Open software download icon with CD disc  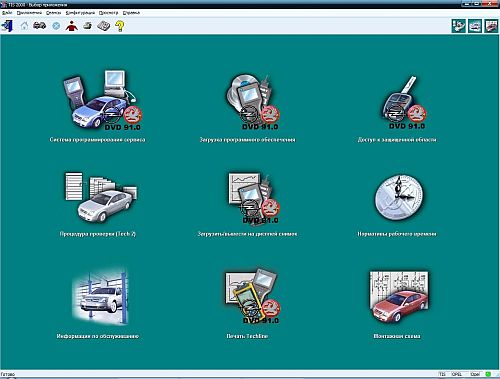252,102
